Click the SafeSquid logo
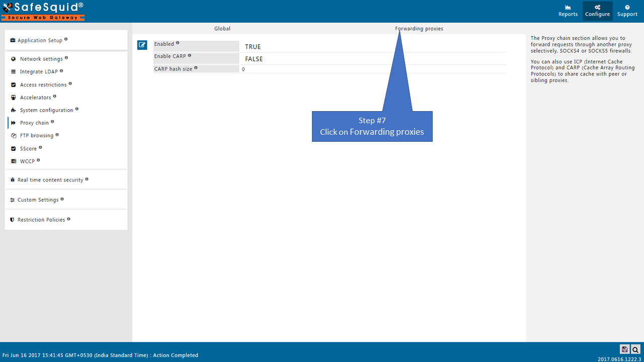Viewport: 644px width, 362px height. point(43,11)
